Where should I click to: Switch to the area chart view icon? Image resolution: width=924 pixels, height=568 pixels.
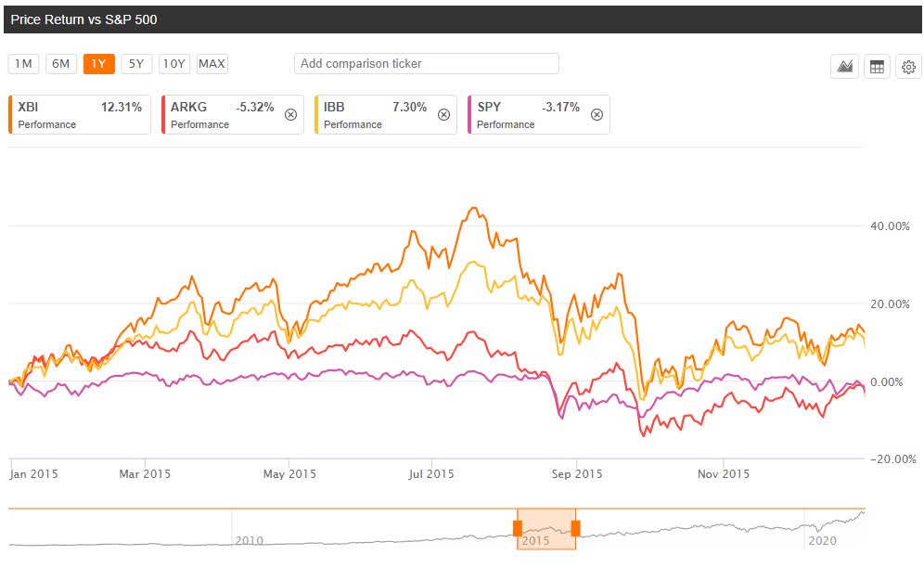click(x=844, y=66)
